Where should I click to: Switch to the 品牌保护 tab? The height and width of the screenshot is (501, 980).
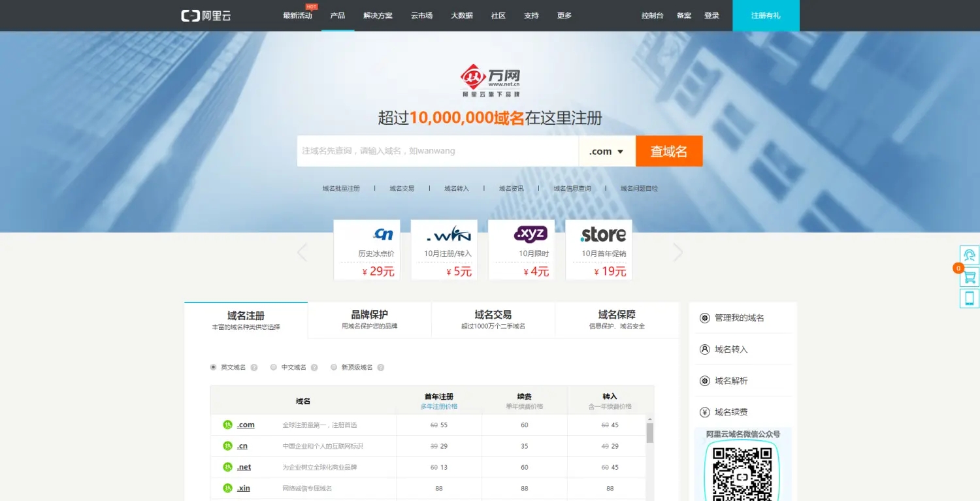coord(370,320)
